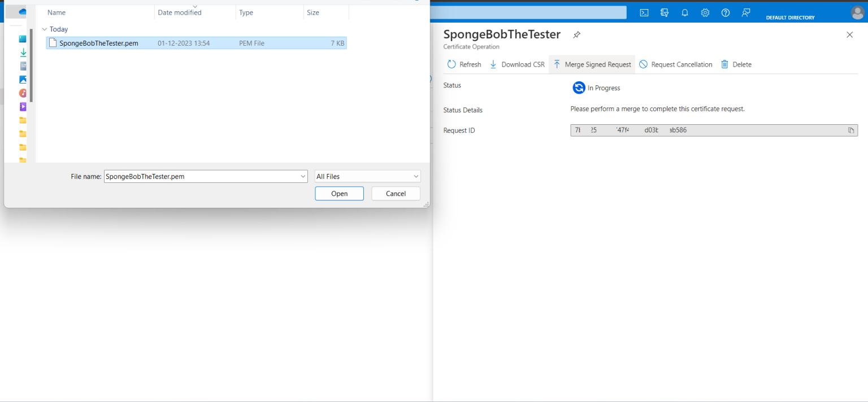The width and height of the screenshot is (868, 402).
Task: Click the notifications bell icon
Action: (x=684, y=12)
